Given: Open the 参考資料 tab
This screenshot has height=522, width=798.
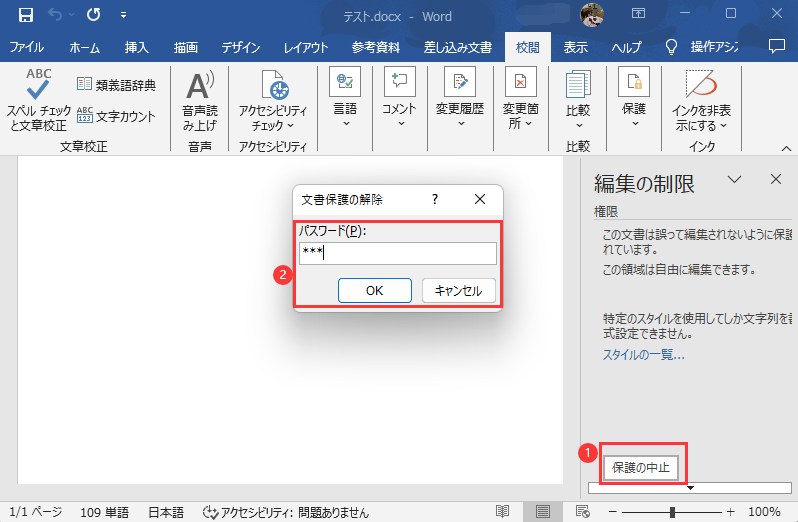Looking at the screenshot, I should (x=376, y=47).
